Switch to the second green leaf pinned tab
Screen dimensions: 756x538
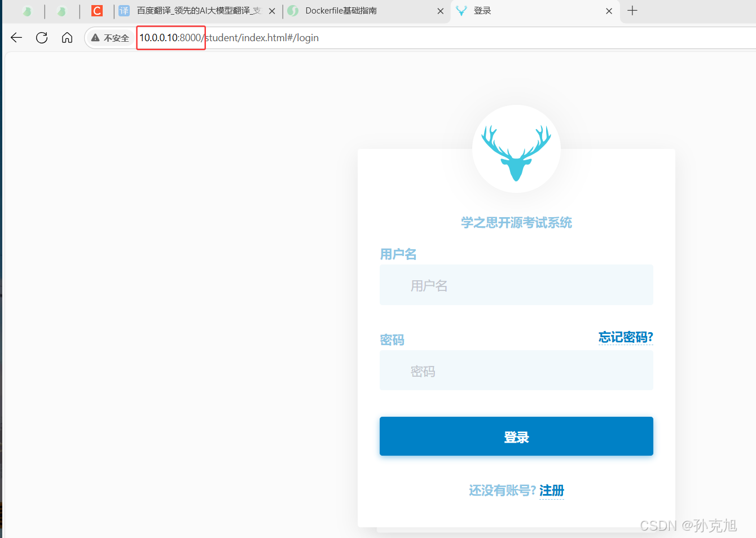pos(61,11)
